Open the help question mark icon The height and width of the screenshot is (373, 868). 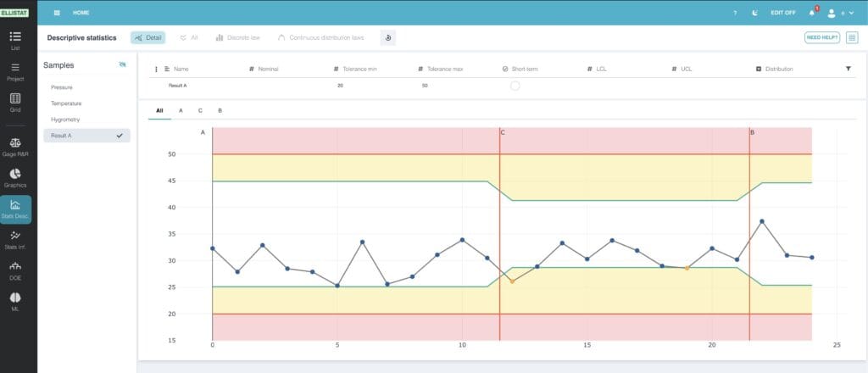735,13
